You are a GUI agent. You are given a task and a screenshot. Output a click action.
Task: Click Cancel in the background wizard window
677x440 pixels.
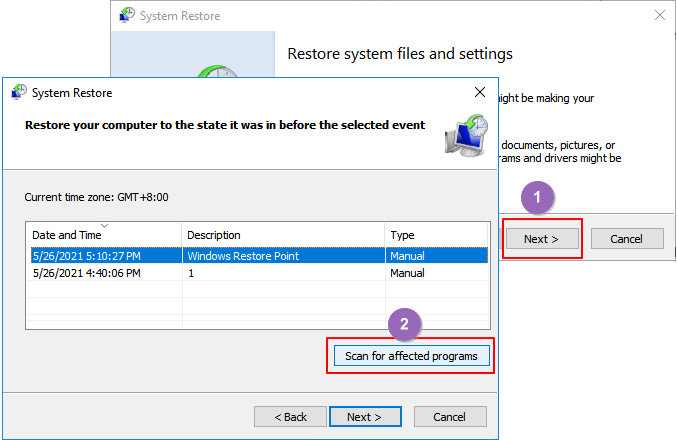click(627, 239)
